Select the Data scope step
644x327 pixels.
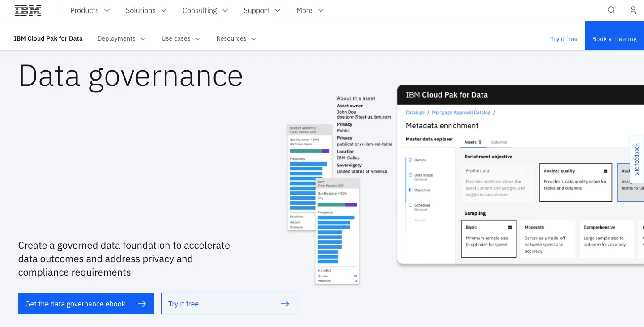pyautogui.click(x=423, y=177)
